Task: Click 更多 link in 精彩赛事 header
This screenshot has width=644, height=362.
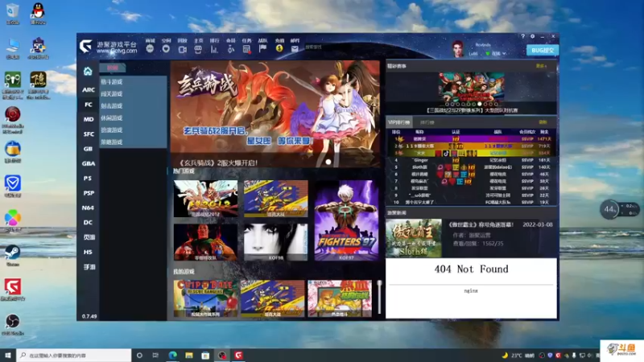Action: 541,66
